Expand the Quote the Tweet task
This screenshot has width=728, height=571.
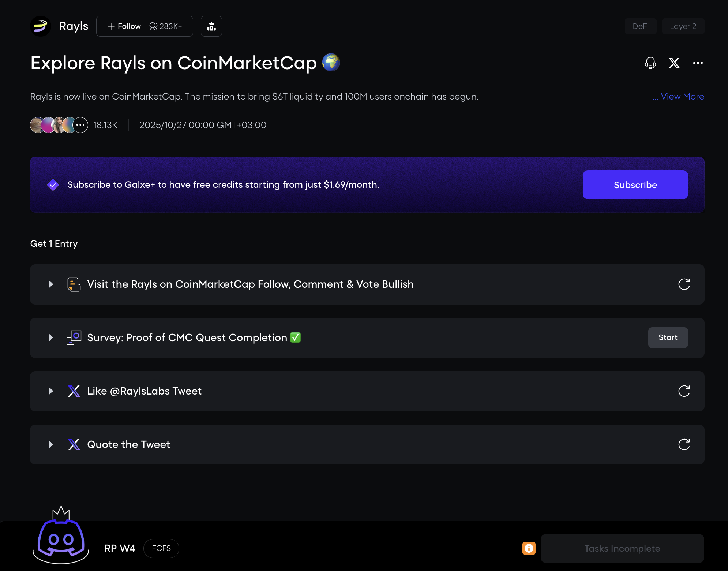51,445
